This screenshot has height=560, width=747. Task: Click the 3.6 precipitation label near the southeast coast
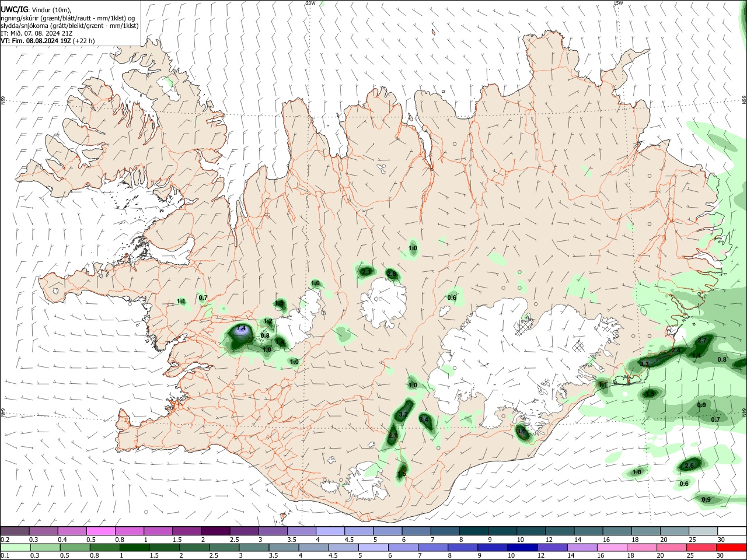522,431
